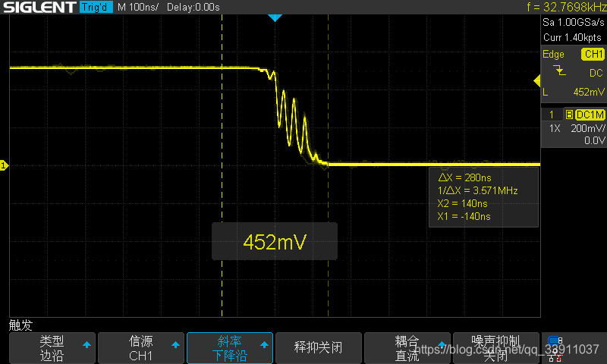Click the X1 = -140ns cursor value
This screenshot has height=364, width=607.
pos(464,216)
